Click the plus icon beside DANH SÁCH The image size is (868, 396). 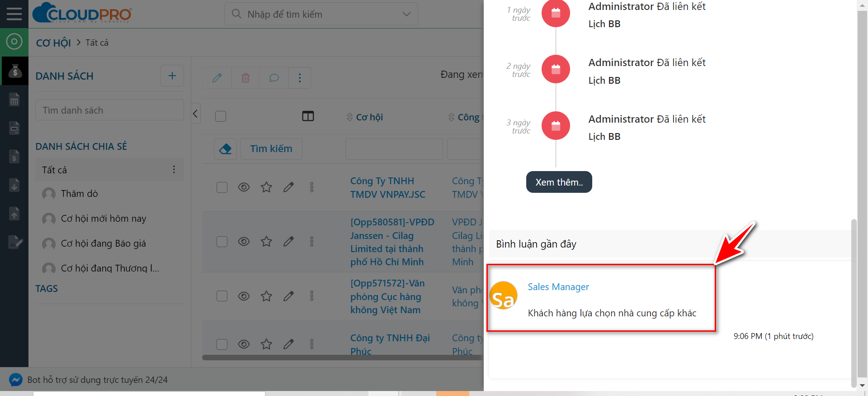172,76
